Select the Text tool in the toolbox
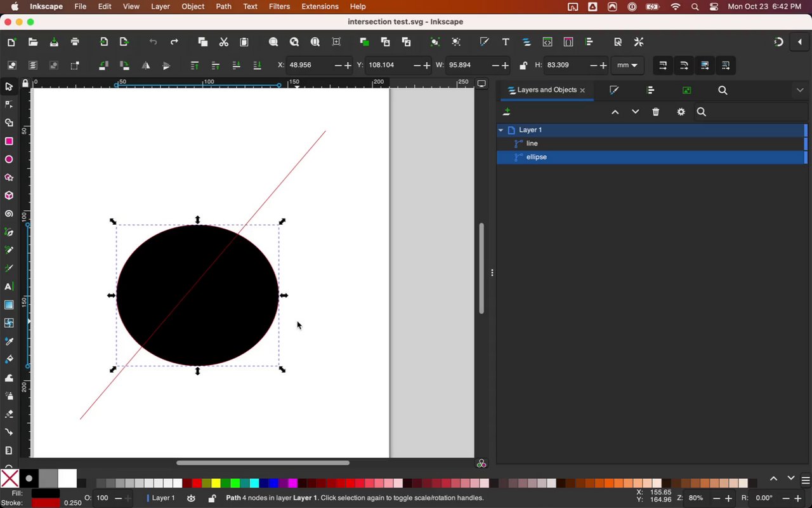The image size is (812, 508). click(9, 286)
